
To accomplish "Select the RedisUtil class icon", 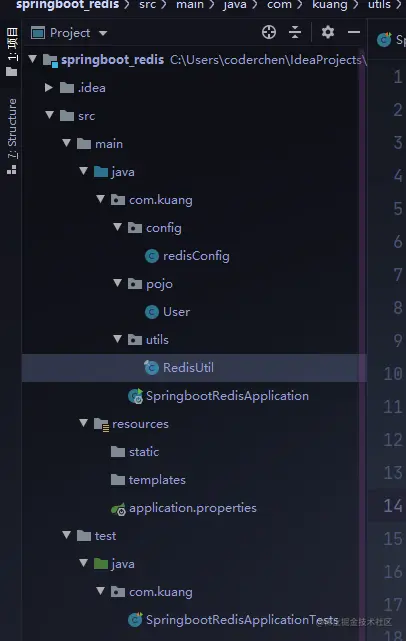I will click(151, 368).
